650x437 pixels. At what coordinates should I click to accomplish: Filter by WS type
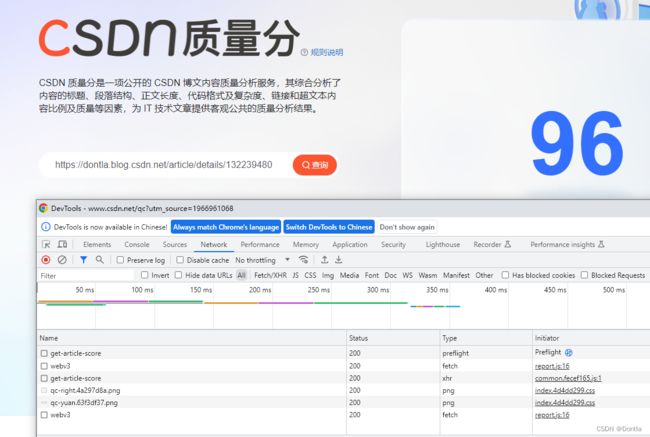[x=407, y=275]
